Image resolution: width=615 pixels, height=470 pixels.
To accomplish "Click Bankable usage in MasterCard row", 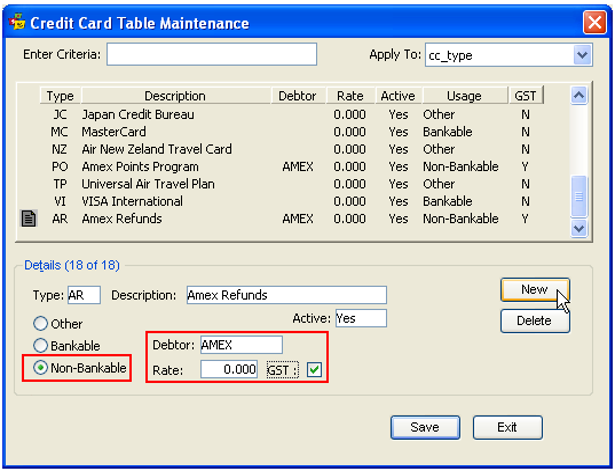I will 448,132.
